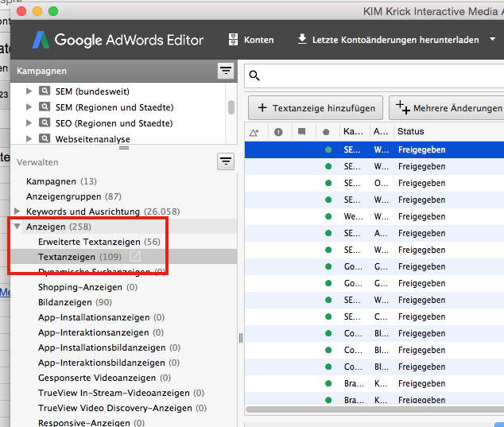Select SEM (bundesweit) campaign row

(92, 91)
